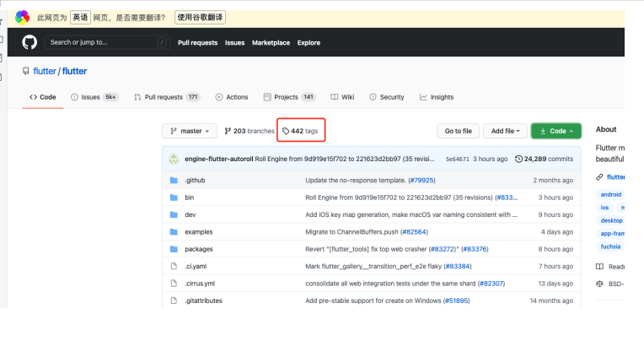Click the tag icon next to 442 tags
Viewport: 644px width, 341px height.
(x=286, y=131)
